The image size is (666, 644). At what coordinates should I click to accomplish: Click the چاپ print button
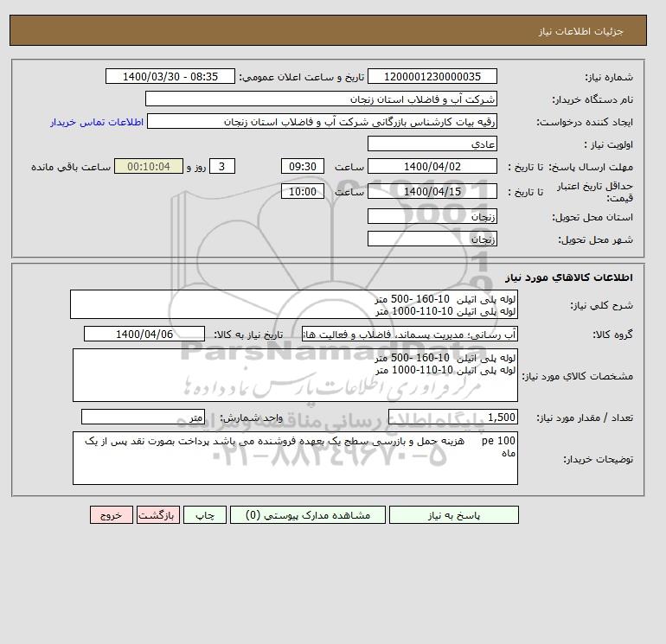click(205, 515)
